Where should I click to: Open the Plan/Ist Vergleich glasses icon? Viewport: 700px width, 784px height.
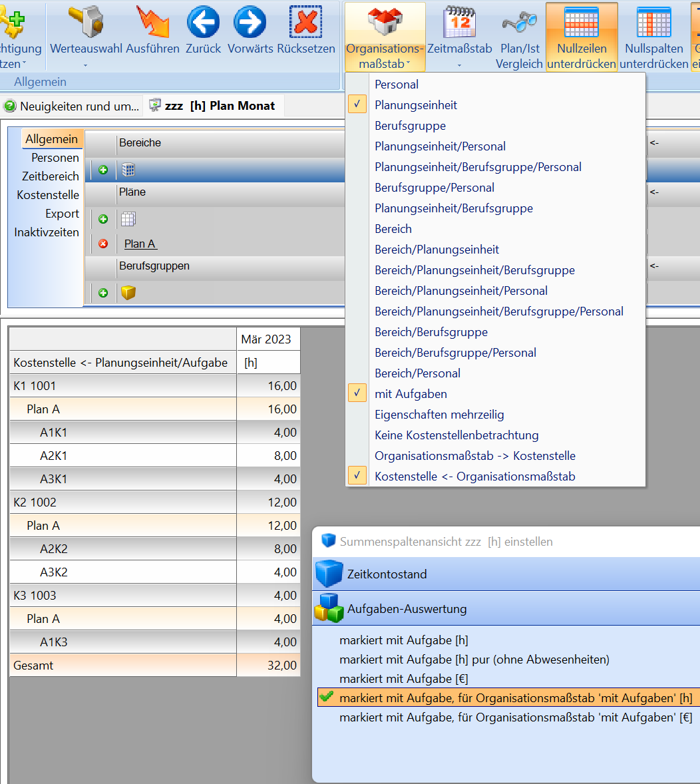pos(518,23)
